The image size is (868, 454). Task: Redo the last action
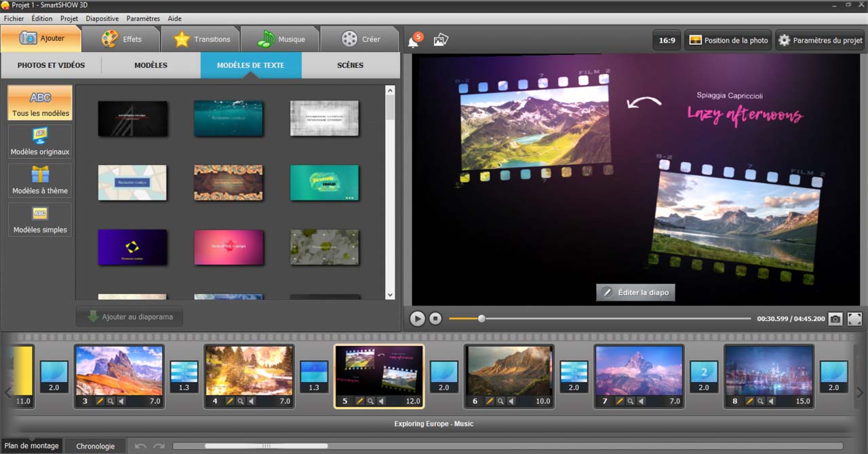[x=159, y=446]
